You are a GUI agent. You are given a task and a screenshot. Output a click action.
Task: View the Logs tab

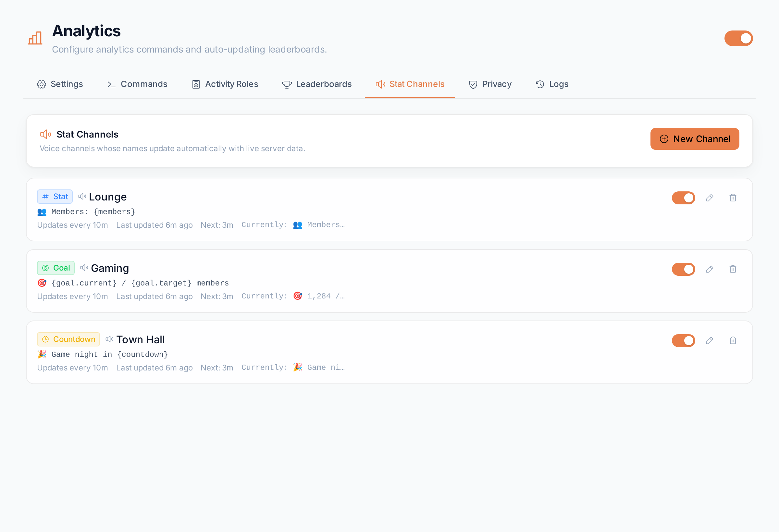tap(552, 84)
